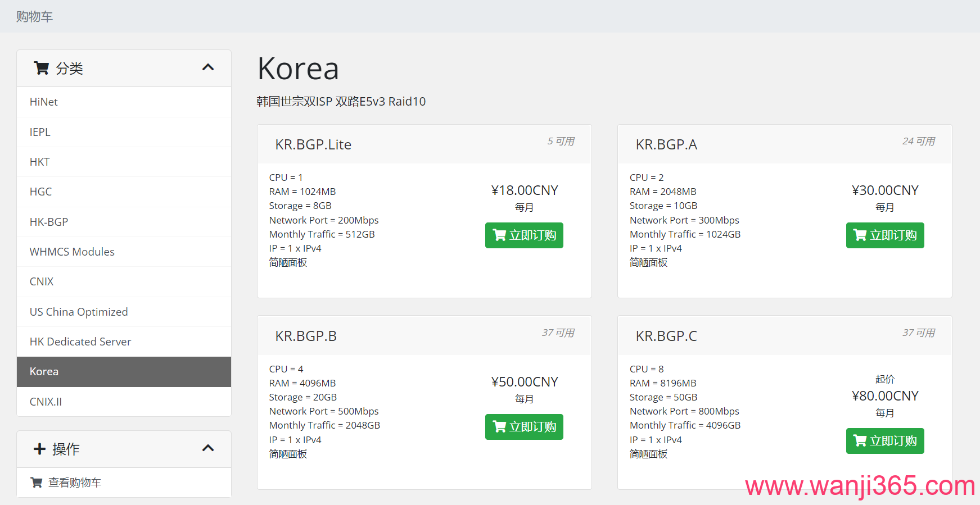Choose the HK-BGP category
Image resolution: width=980 pixels, height=505 pixels.
tap(49, 222)
